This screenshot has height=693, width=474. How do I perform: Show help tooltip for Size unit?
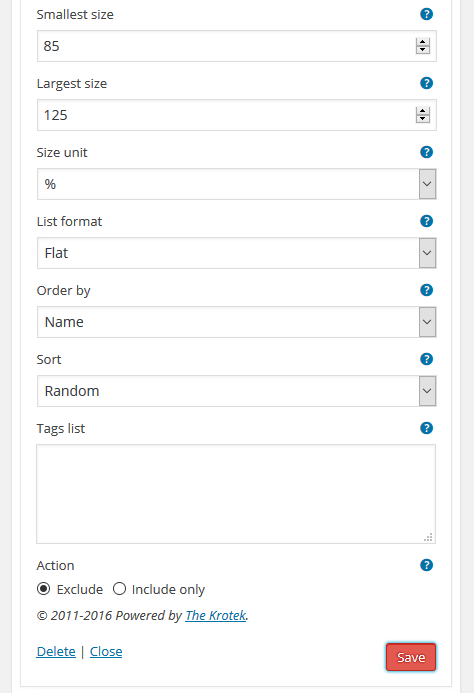click(426, 152)
